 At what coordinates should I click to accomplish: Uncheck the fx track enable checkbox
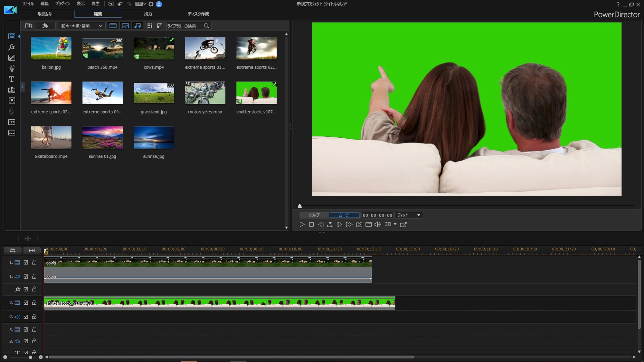26,289
